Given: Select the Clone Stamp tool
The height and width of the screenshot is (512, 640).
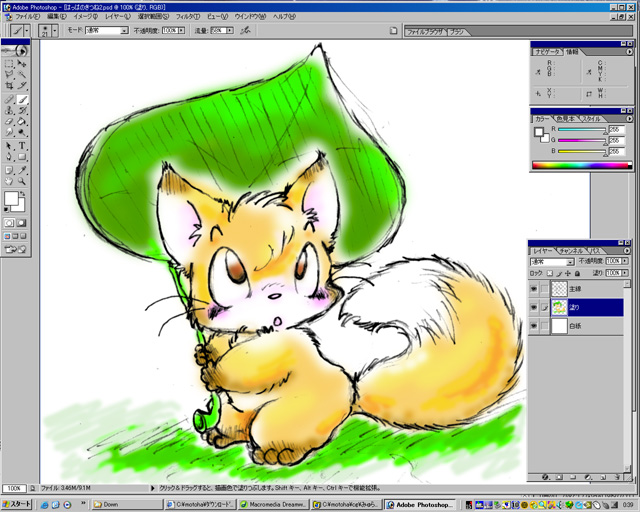Looking at the screenshot, I should click(9, 110).
